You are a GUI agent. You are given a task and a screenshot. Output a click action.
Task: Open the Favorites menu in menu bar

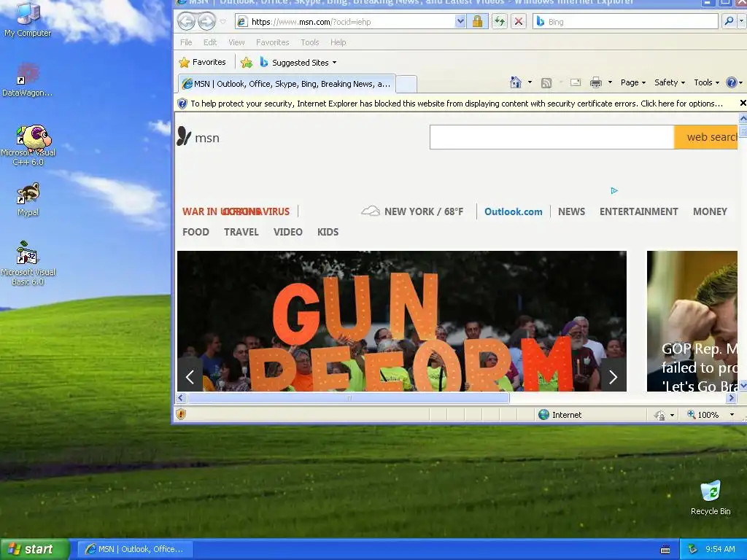273,42
